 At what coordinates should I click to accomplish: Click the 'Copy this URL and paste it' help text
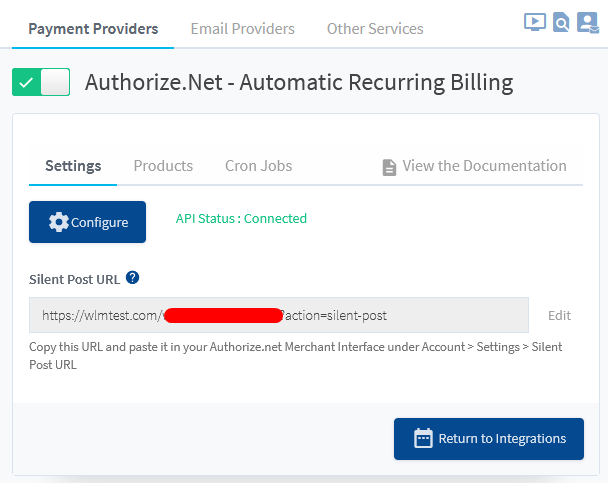(295, 355)
